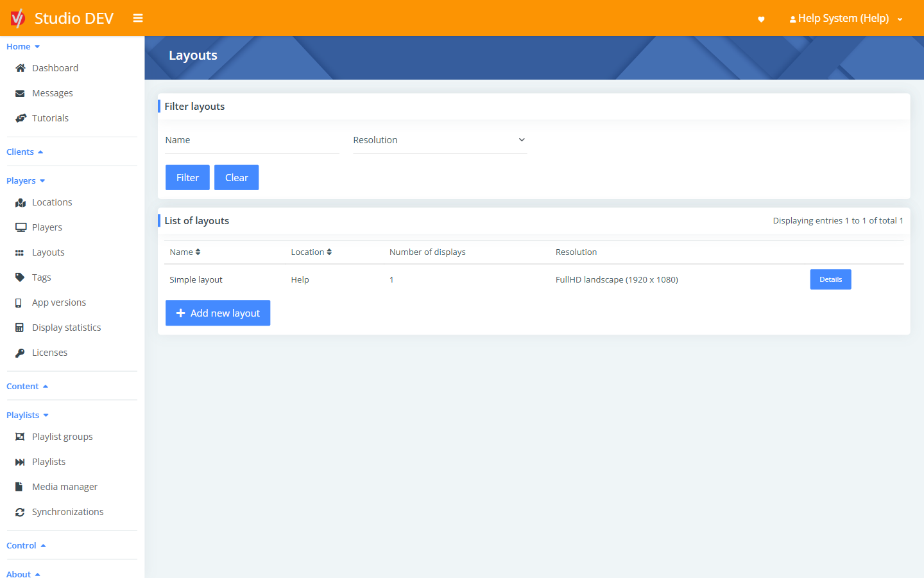
Task: Open the Tags menu entry
Action: click(x=42, y=277)
